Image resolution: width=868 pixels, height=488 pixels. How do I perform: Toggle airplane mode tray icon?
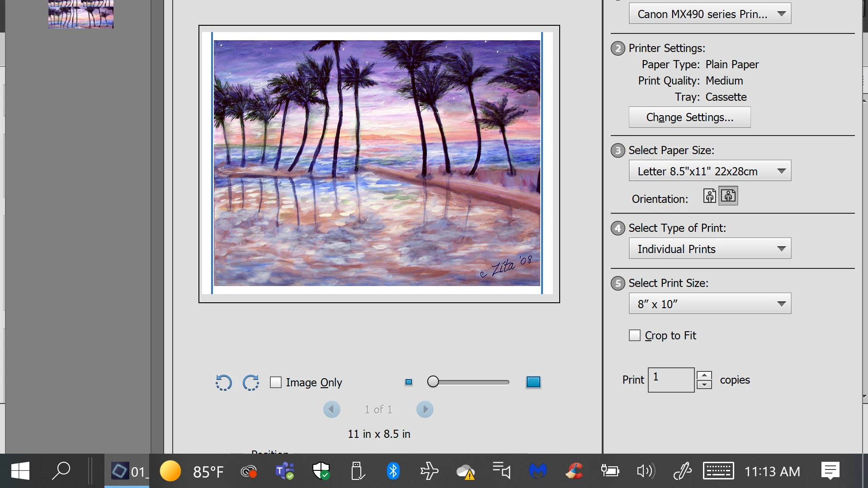pyautogui.click(x=429, y=471)
